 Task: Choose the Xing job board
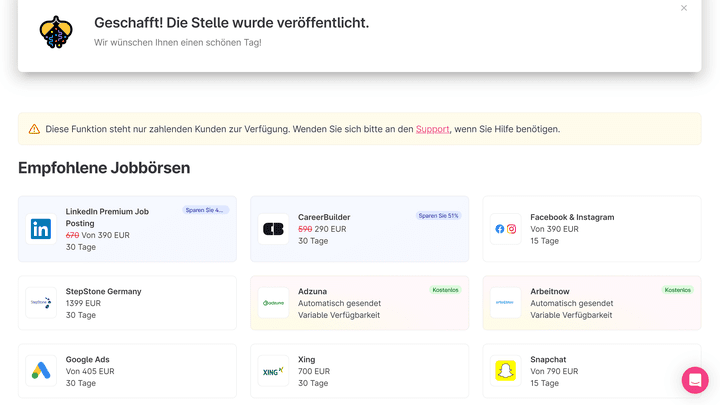[360, 371]
